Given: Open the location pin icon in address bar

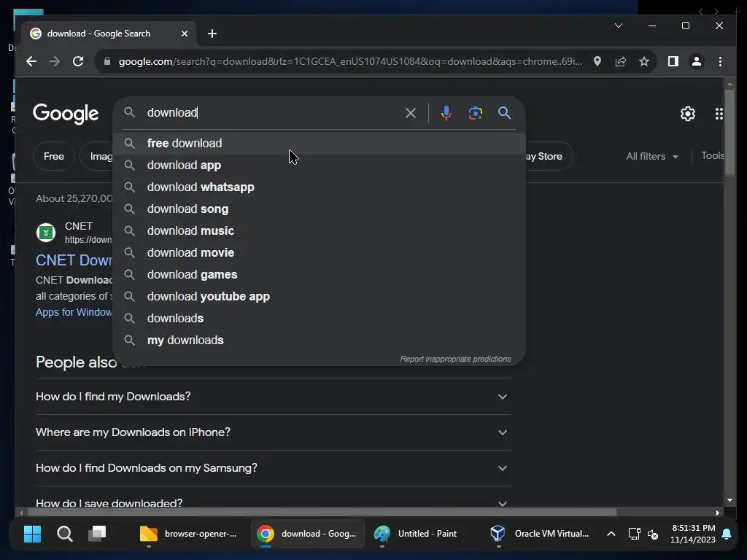Looking at the screenshot, I should pyautogui.click(x=597, y=61).
